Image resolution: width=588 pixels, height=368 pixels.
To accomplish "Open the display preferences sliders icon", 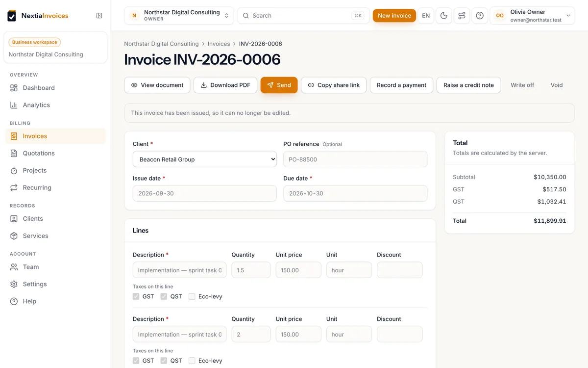I will [462, 16].
